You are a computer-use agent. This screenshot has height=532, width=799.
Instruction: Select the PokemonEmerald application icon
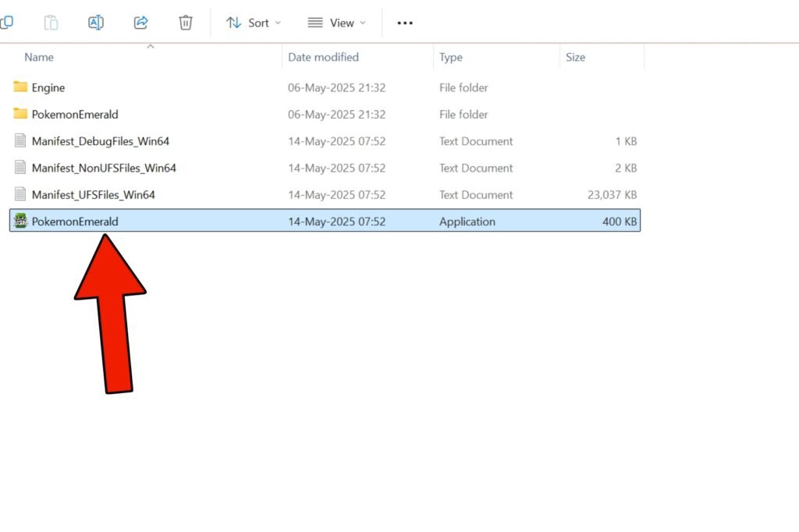coord(20,221)
